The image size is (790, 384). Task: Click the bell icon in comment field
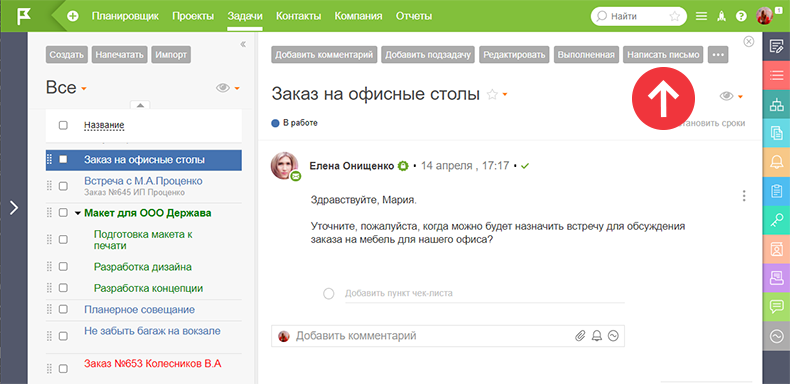tap(597, 336)
